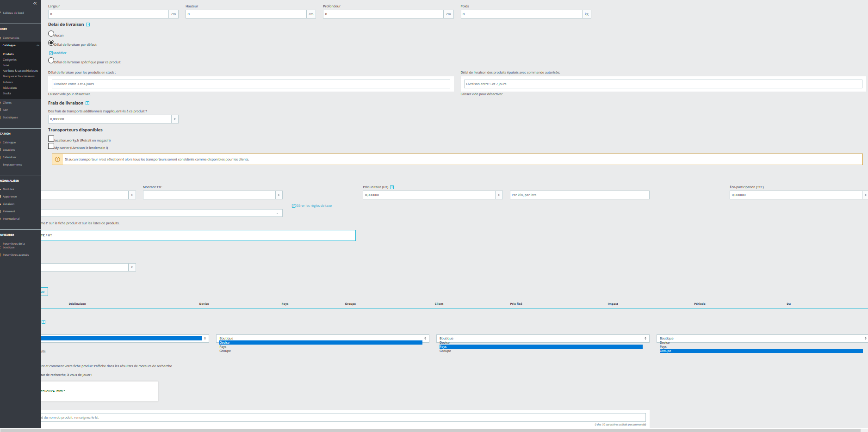868x432 pixels.
Task: Open Statistiques in the sidebar
Action: click(x=10, y=117)
